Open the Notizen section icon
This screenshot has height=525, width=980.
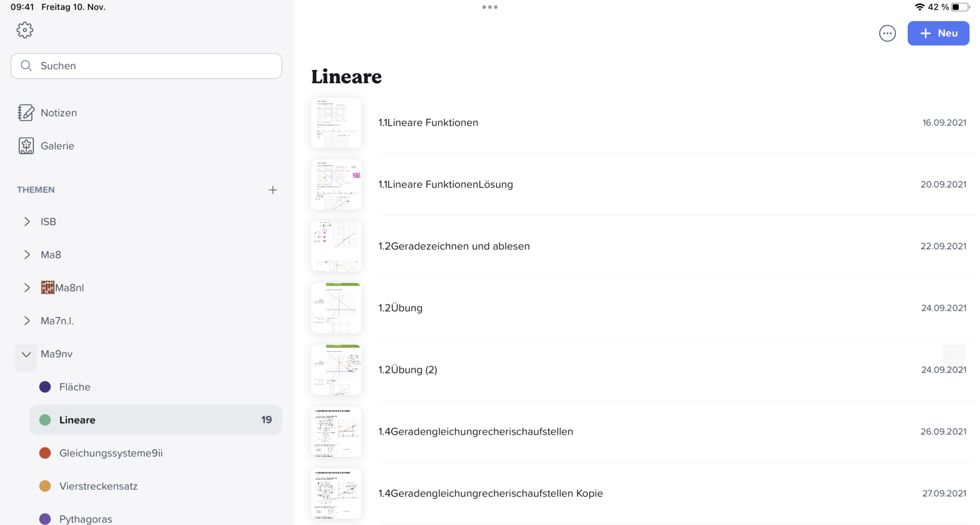[26, 113]
